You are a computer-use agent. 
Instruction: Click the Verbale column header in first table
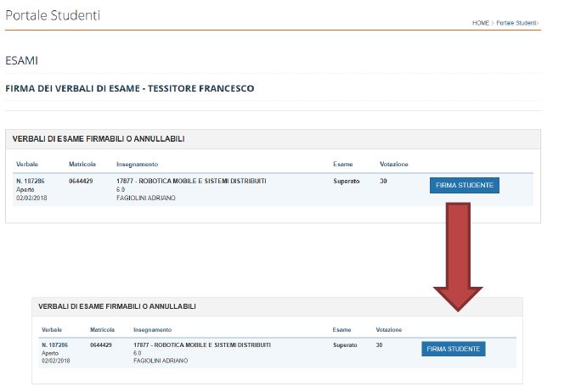[27, 164]
